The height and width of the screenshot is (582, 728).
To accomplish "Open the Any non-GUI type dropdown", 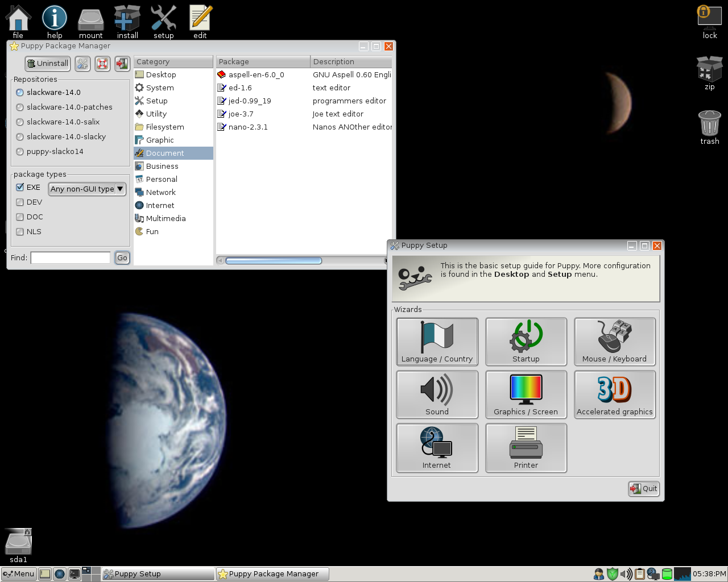I will (x=87, y=189).
